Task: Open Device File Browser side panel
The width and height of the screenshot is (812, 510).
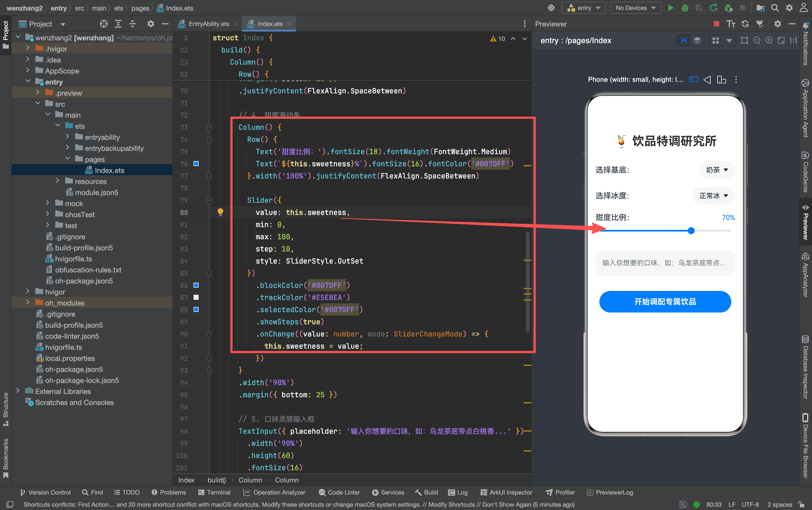Action: pyautogui.click(x=806, y=445)
